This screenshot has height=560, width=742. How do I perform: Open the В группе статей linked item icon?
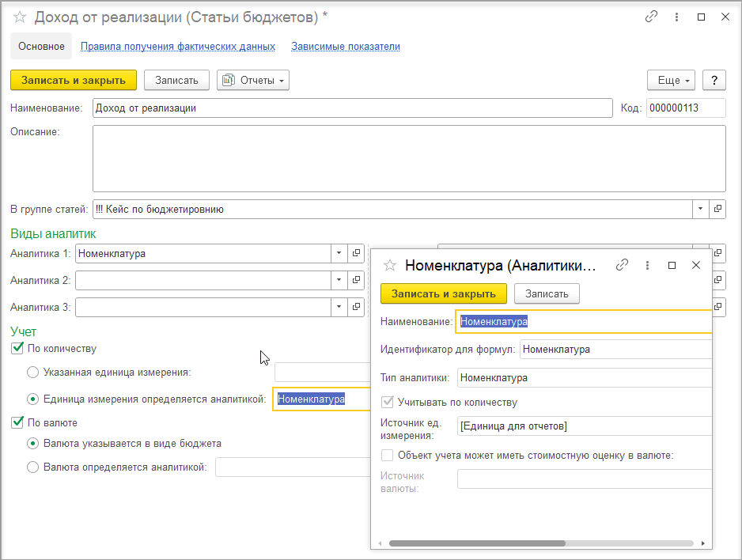coord(717,210)
